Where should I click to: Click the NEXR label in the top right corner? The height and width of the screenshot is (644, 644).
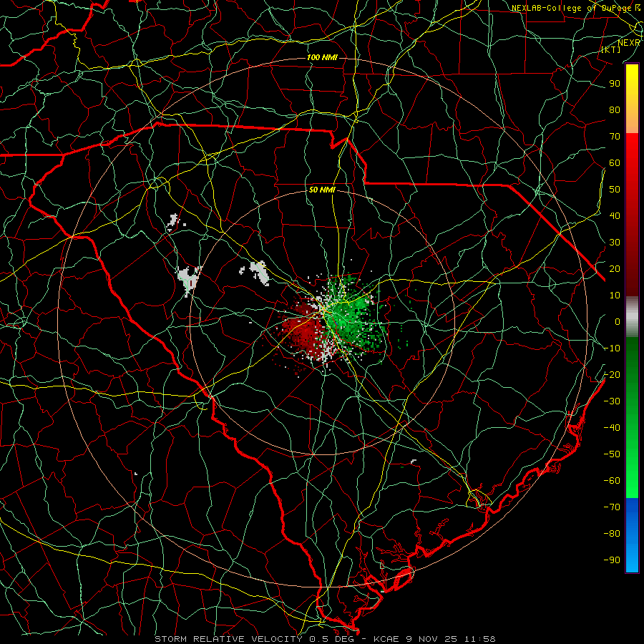(629, 43)
